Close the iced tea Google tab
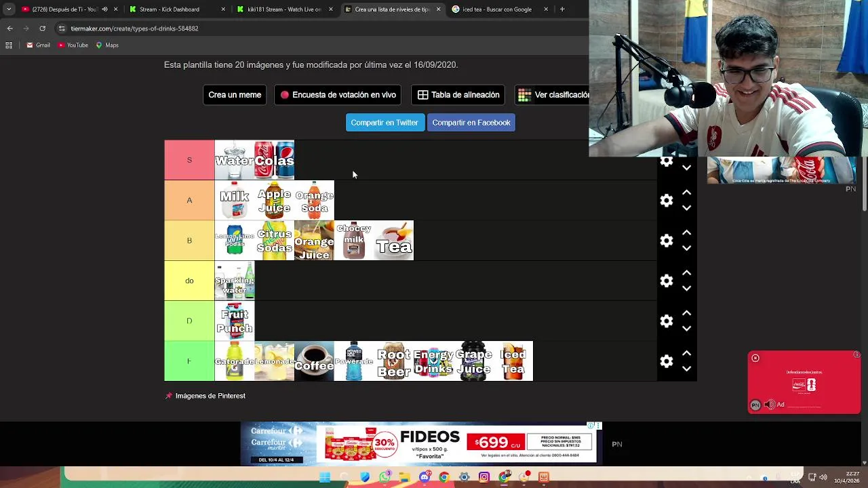Viewport: 868px width, 488px height. (x=546, y=9)
